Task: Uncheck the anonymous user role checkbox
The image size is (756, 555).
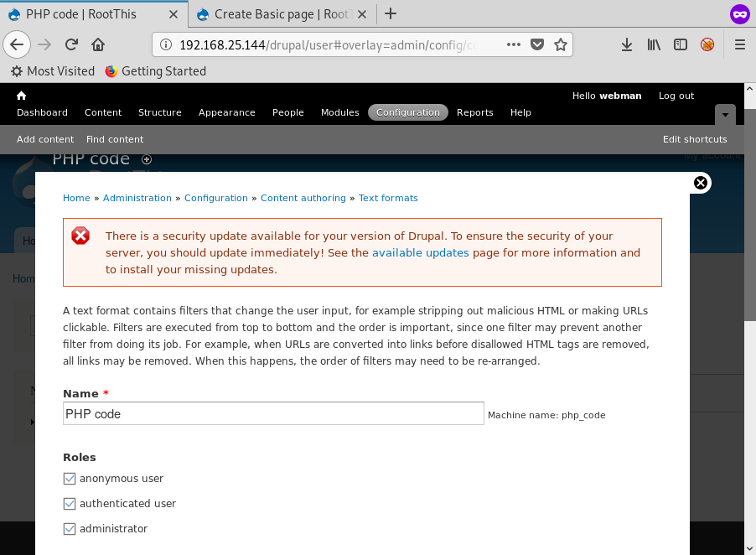Action: (x=70, y=479)
